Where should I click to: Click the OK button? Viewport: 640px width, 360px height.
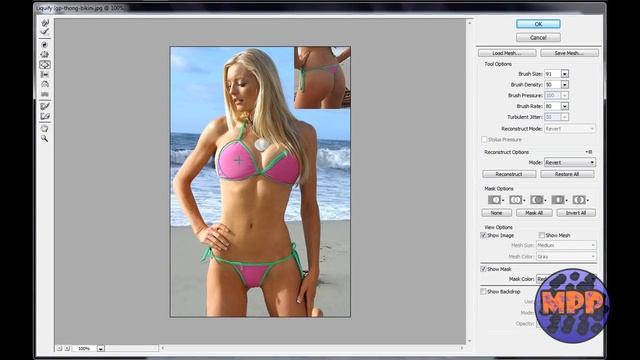coord(538,24)
